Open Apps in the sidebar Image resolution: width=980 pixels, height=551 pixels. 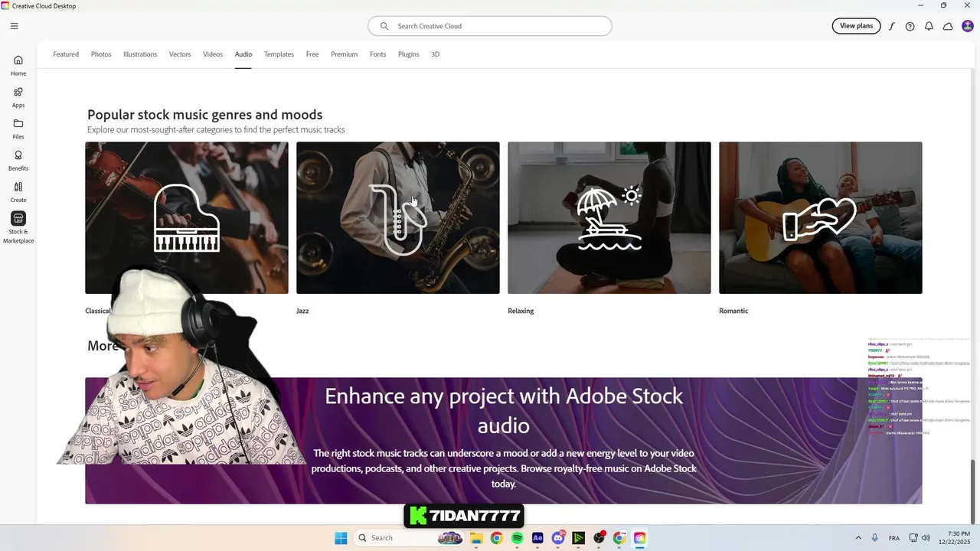pyautogui.click(x=18, y=97)
